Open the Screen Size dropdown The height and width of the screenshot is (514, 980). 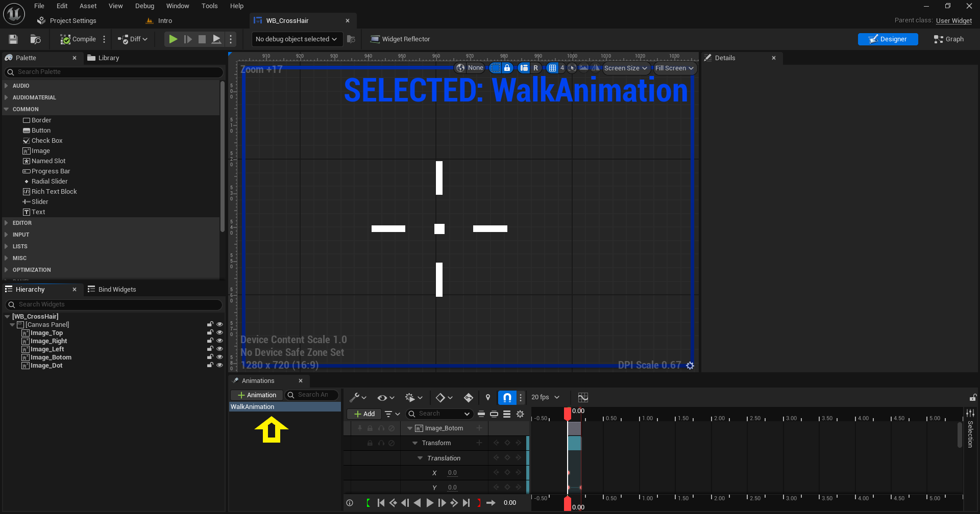(x=625, y=68)
